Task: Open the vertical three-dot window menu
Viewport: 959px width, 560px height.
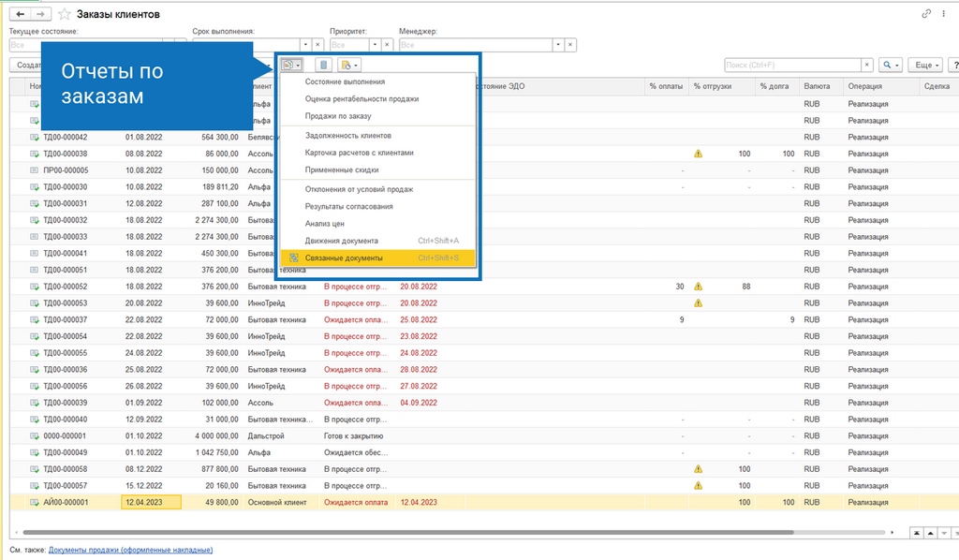Action: coord(944,13)
